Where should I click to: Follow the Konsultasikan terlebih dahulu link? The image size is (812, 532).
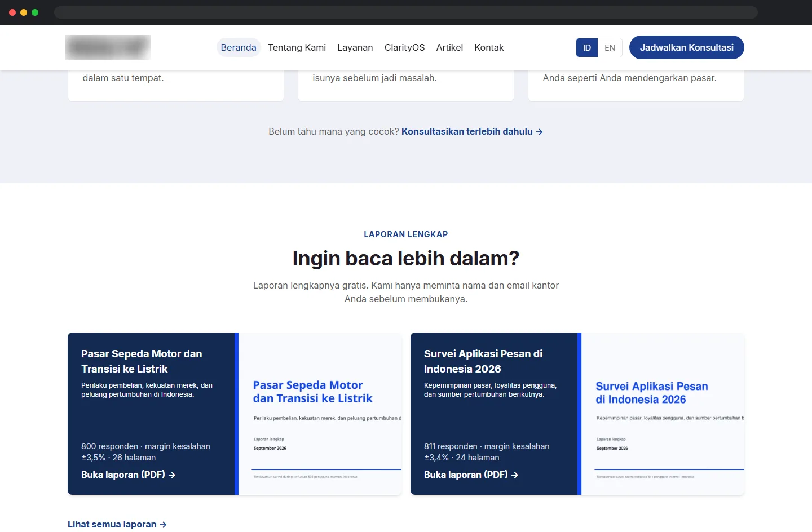(472, 131)
